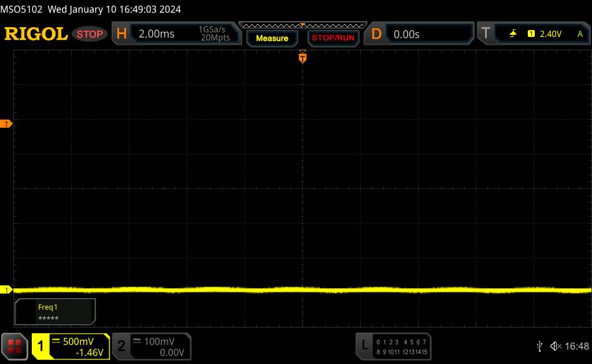Viewport: 592px width, 364px height.
Task: Open the channel 2 100mV scale setting
Action: (160, 341)
